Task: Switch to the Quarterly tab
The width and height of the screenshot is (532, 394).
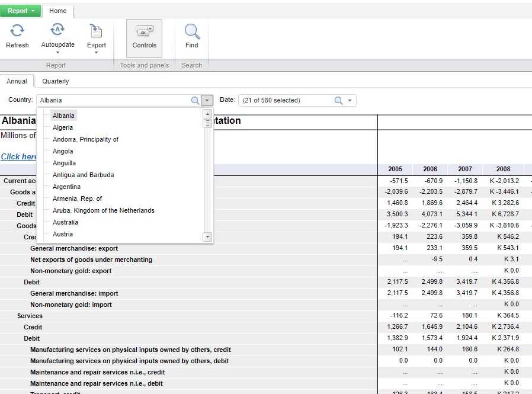Action: coord(55,81)
